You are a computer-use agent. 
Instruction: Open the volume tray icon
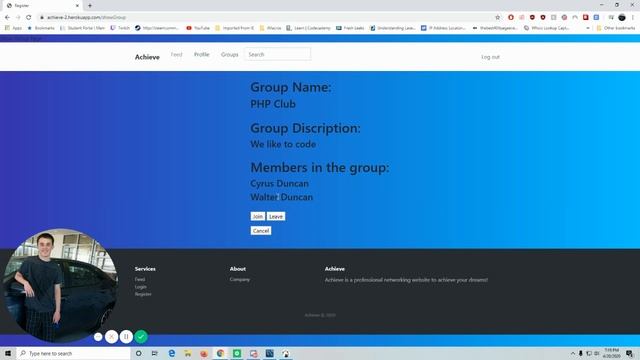pos(597,353)
